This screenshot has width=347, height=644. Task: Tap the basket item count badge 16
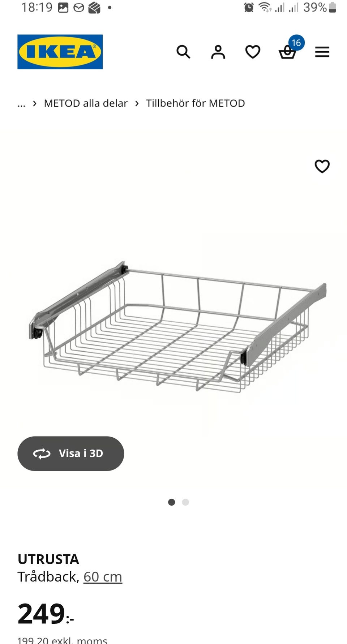[x=296, y=43]
